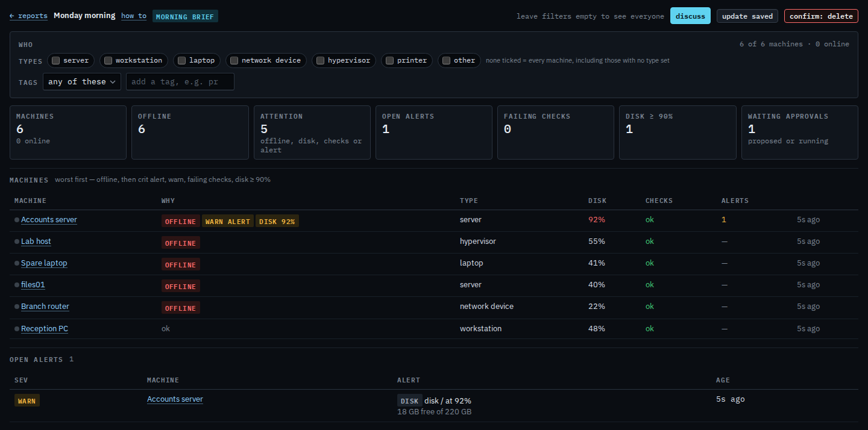
Task: Click the OFFLINE badge on Accounts server
Action: click(181, 221)
